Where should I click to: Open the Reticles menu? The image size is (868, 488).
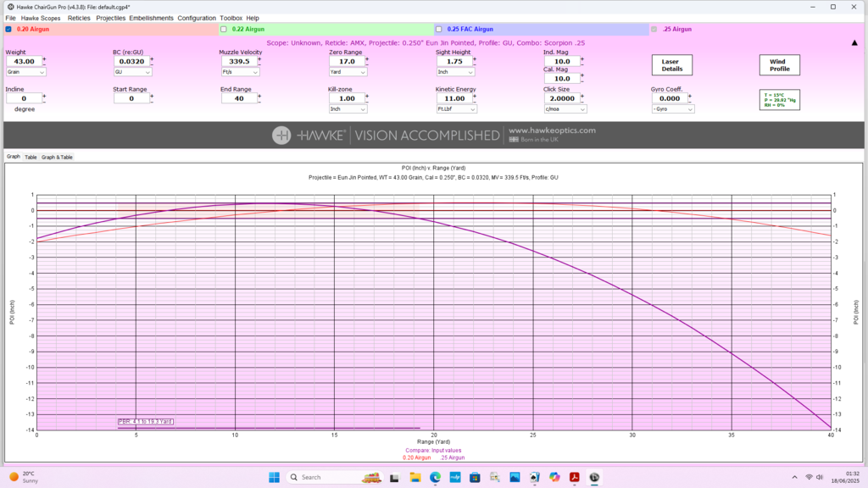[79, 19]
